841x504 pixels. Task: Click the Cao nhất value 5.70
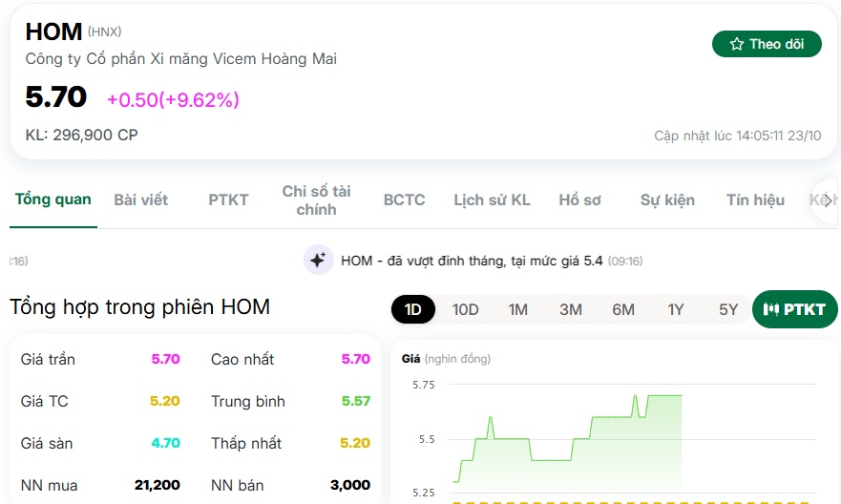pos(356,359)
